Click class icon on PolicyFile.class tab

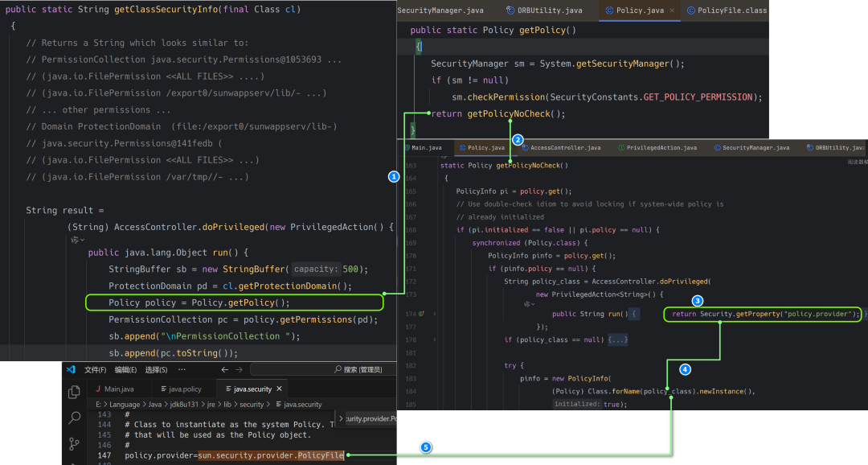(691, 10)
